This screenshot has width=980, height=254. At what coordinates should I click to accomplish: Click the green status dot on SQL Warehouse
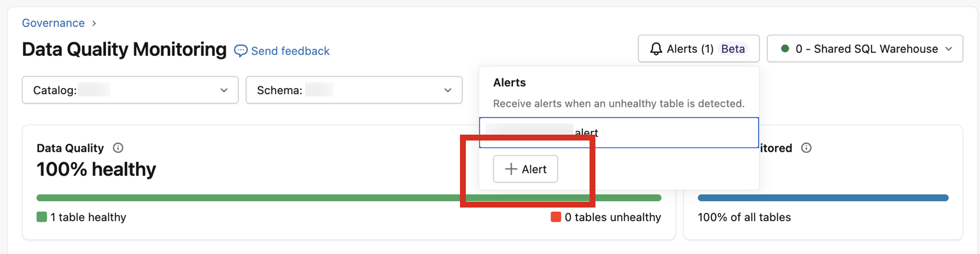tap(784, 49)
